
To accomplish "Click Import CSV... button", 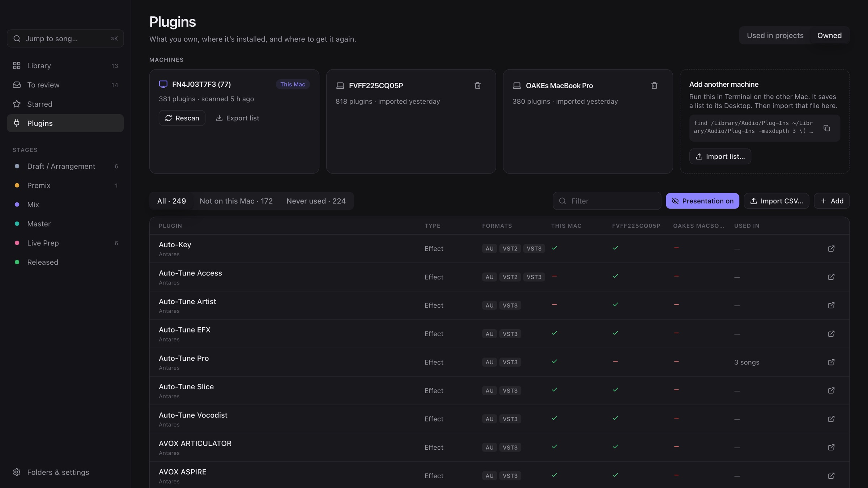I will (x=776, y=201).
